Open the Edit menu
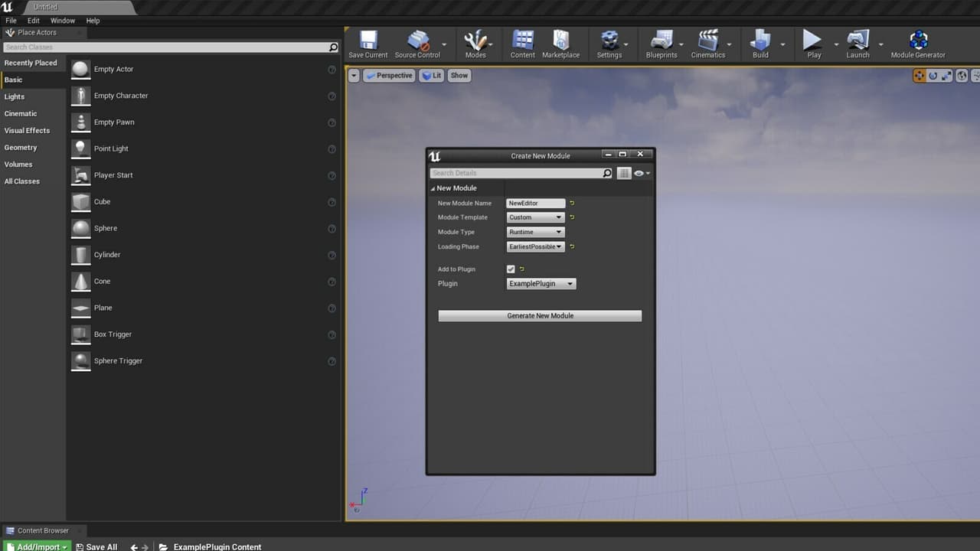 (x=34, y=21)
